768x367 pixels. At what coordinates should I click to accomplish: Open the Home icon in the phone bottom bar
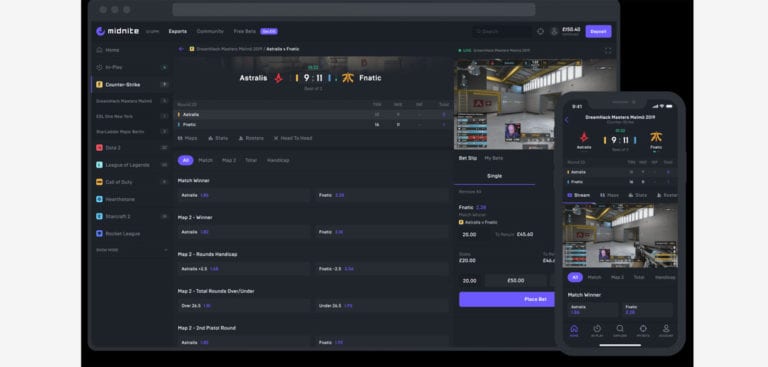pos(574,331)
